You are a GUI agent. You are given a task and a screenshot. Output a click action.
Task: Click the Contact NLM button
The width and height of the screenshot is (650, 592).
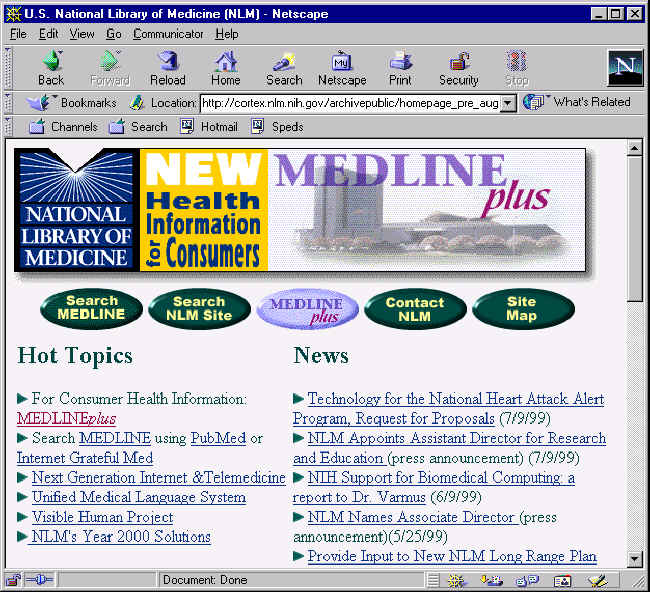pyautogui.click(x=415, y=309)
